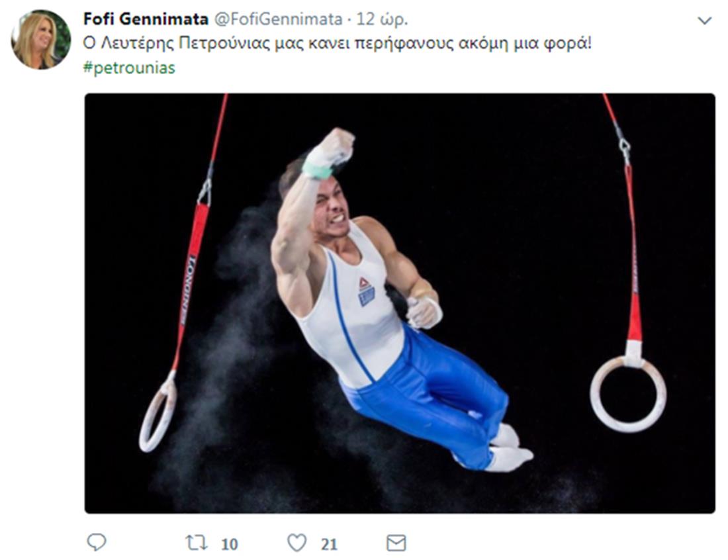Open Fofi Gennimata's profile avatar
The image size is (728, 560).
[41, 40]
